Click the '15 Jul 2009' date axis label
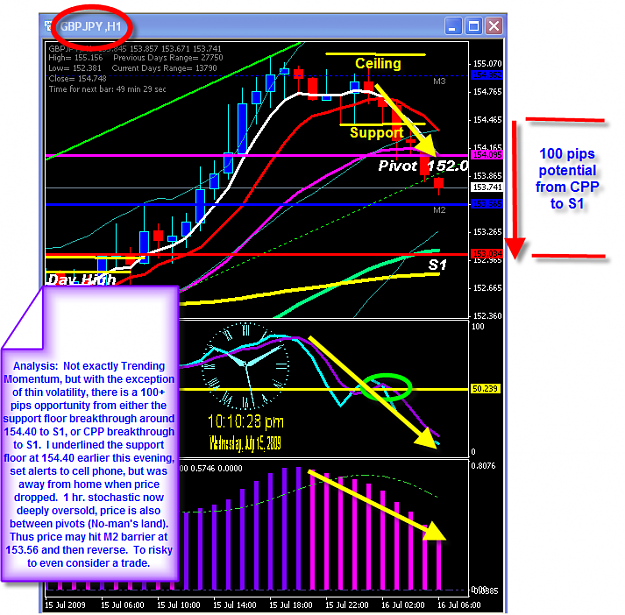Viewport: 625px width, 615px height. 65,605
